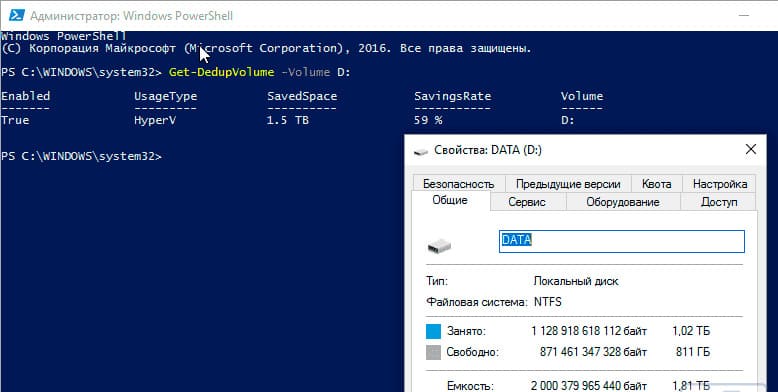Switch to the Сервис tab

point(527,202)
